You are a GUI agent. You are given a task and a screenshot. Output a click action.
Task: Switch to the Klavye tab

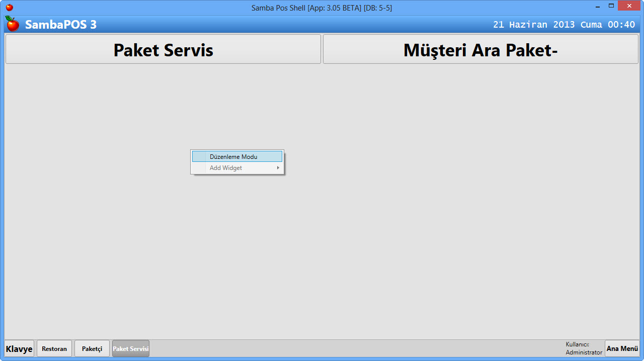tap(19, 348)
